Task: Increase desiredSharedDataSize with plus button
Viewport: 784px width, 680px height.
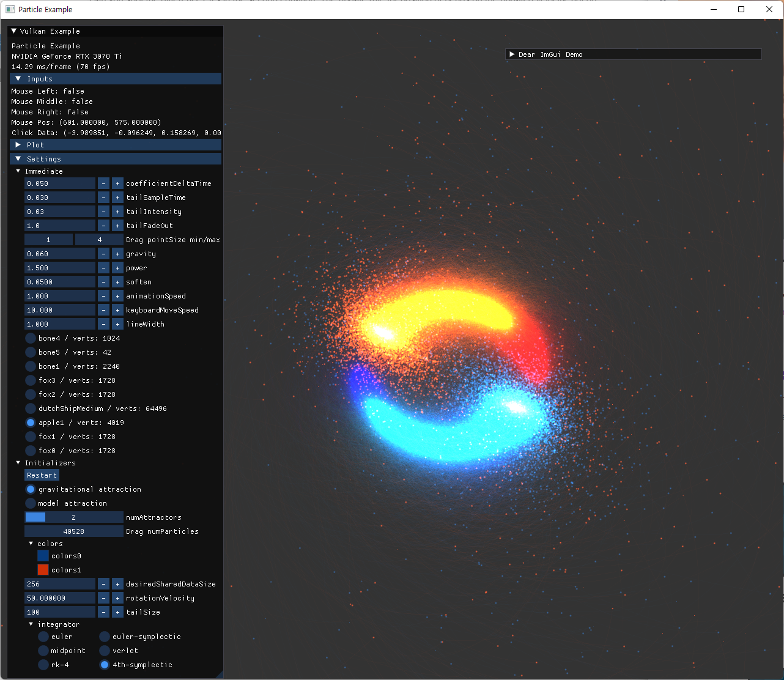Action: pyautogui.click(x=117, y=584)
